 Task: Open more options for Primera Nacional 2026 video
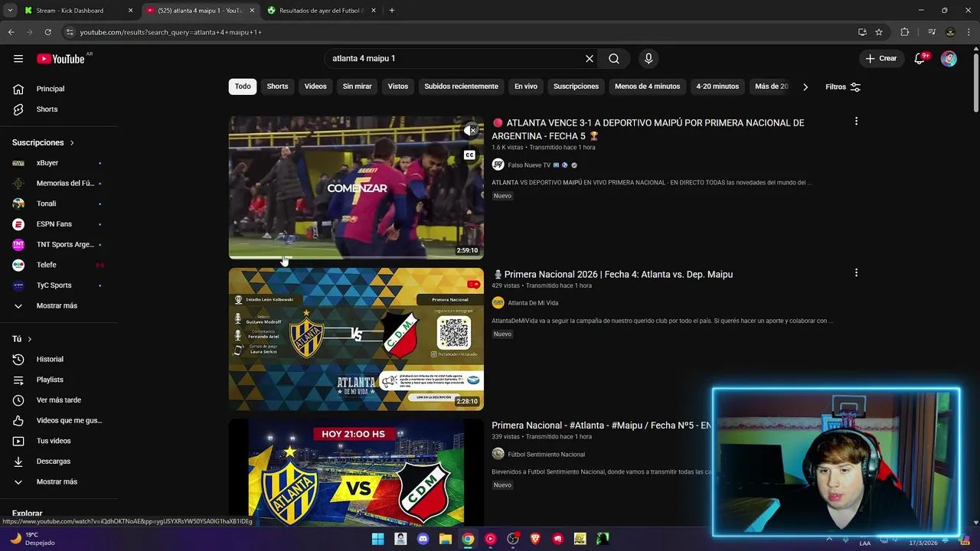pos(856,272)
